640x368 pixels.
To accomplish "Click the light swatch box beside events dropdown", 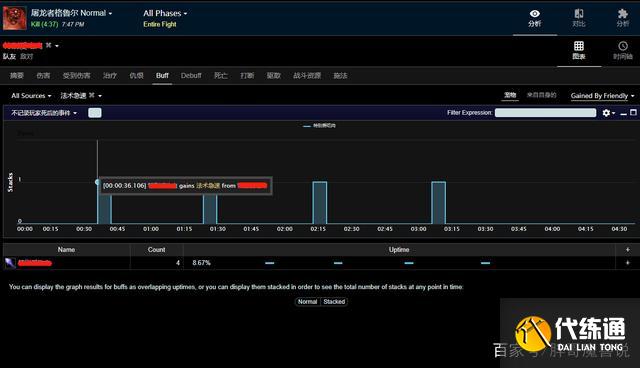I will coord(95,113).
